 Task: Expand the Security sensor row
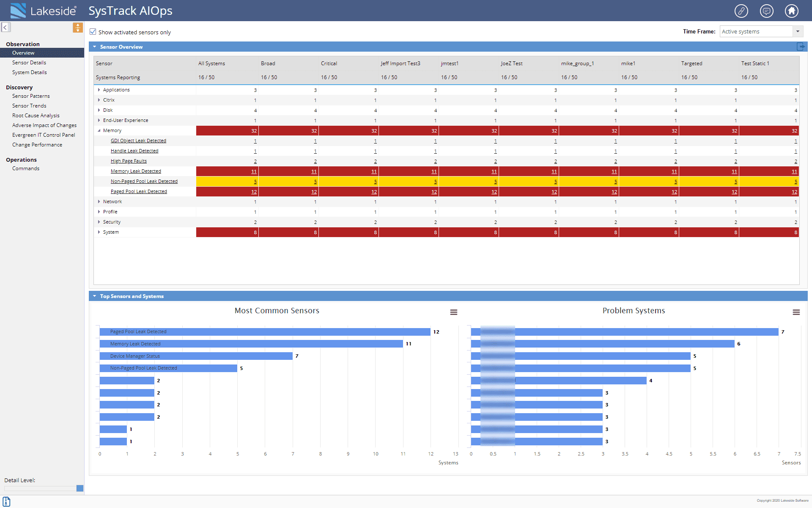(99, 222)
